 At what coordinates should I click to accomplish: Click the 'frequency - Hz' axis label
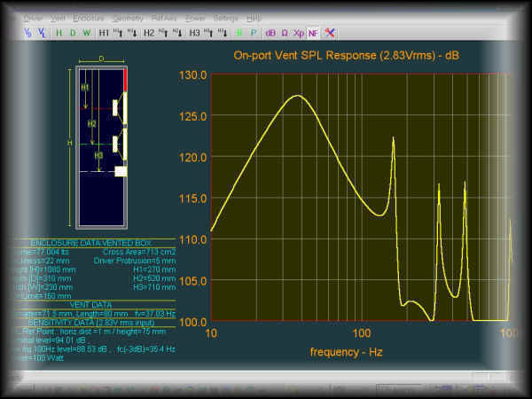(347, 352)
